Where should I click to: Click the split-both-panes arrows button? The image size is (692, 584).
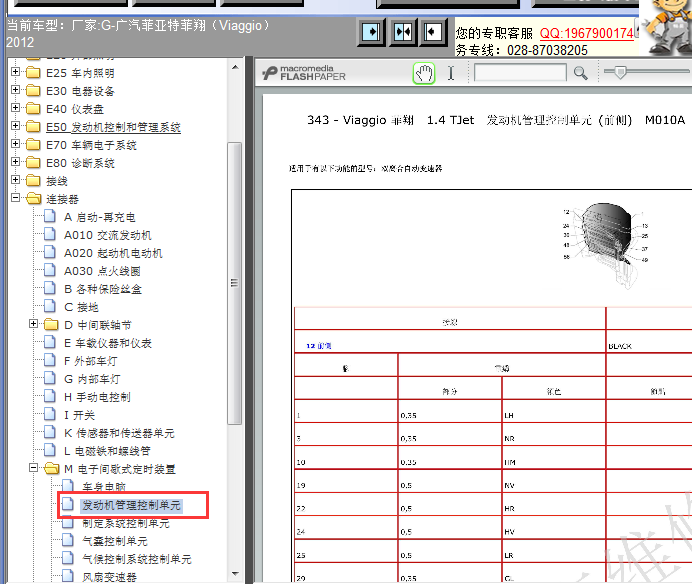tap(403, 32)
